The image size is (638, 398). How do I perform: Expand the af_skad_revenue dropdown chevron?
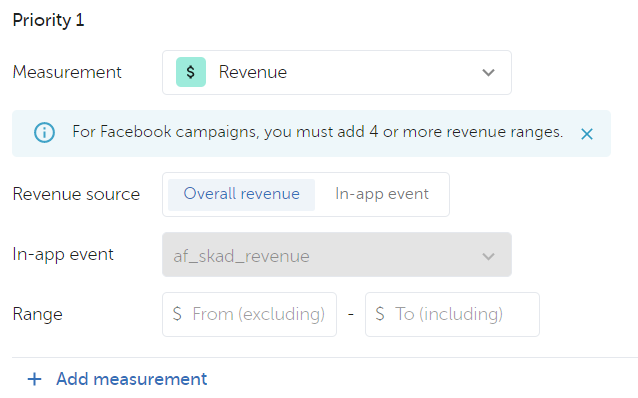click(488, 256)
